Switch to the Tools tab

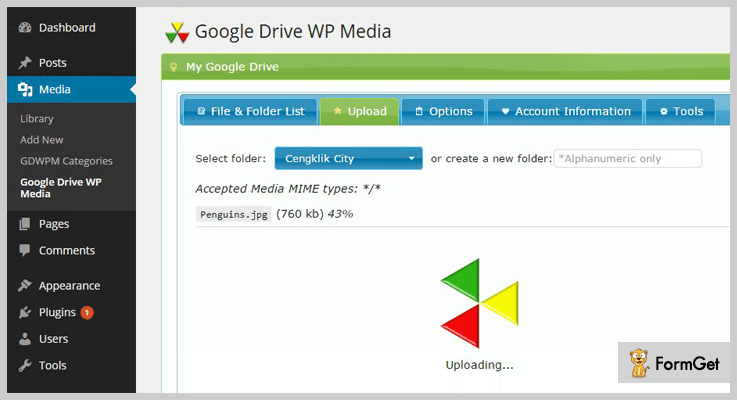click(x=681, y=111)
